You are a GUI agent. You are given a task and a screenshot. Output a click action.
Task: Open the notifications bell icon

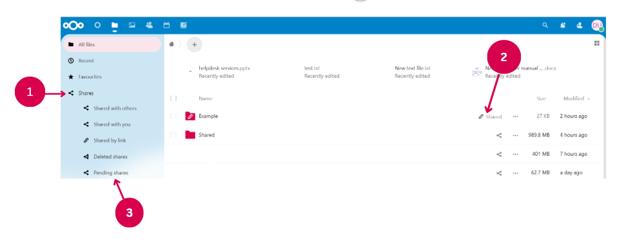click(563, 25)
